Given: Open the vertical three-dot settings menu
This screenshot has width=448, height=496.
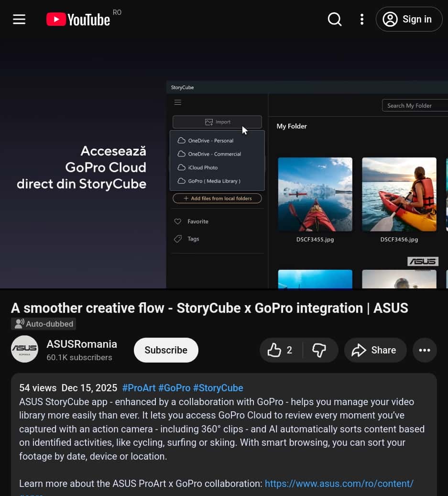Looking at the screenshot, I should pos(362,19).
